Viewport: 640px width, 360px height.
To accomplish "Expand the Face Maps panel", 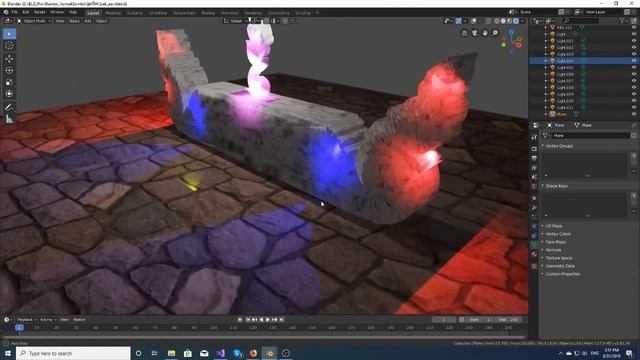I will [556, 242].
